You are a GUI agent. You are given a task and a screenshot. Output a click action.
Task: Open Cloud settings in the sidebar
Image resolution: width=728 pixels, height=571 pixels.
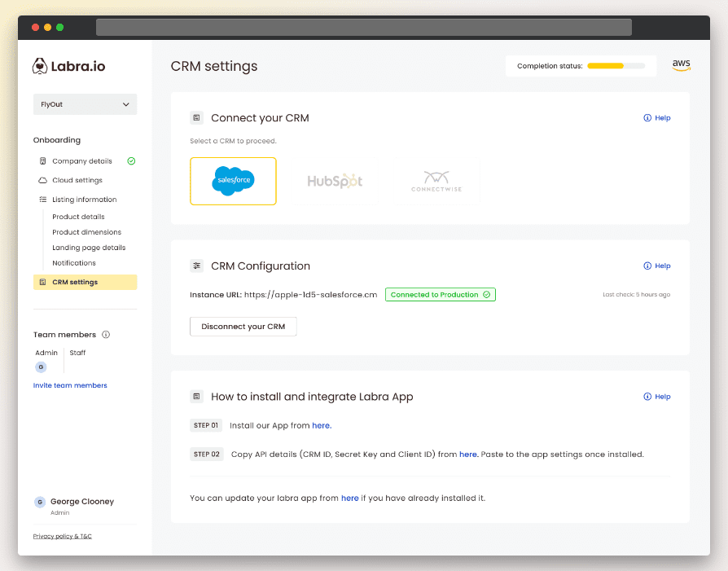(x=77, y=180)
